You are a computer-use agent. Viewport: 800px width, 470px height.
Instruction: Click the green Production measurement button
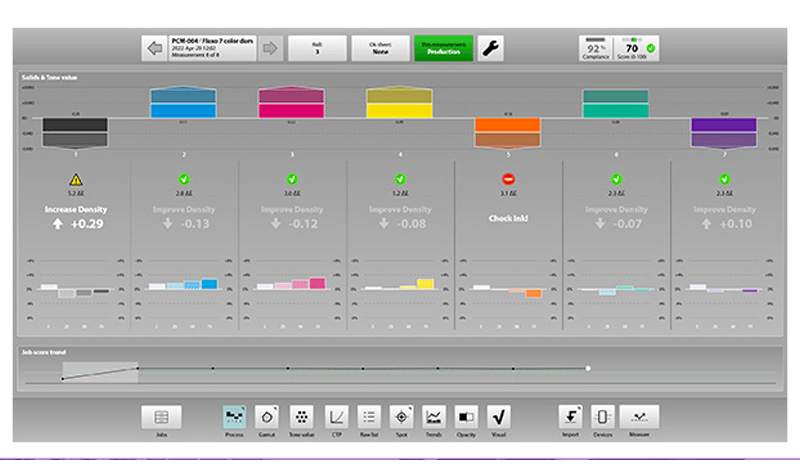pyautogui.click(x=444, y=48)
